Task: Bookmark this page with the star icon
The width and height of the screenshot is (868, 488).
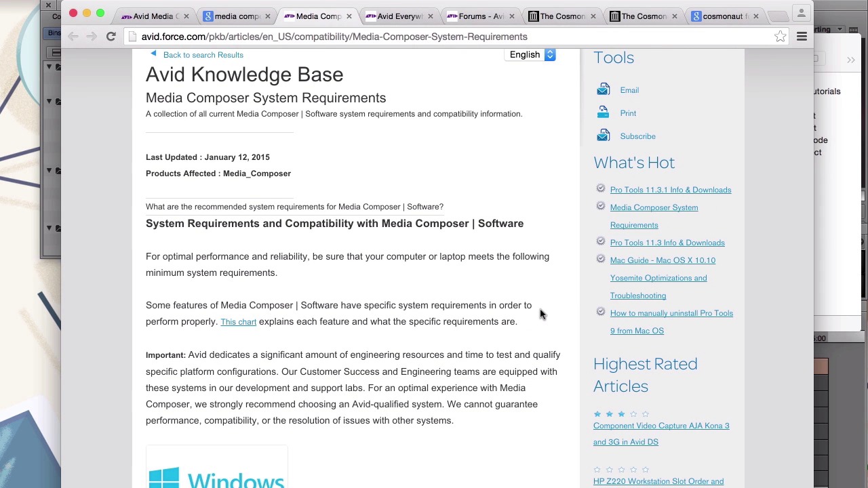Action: (x=781, y=37)
